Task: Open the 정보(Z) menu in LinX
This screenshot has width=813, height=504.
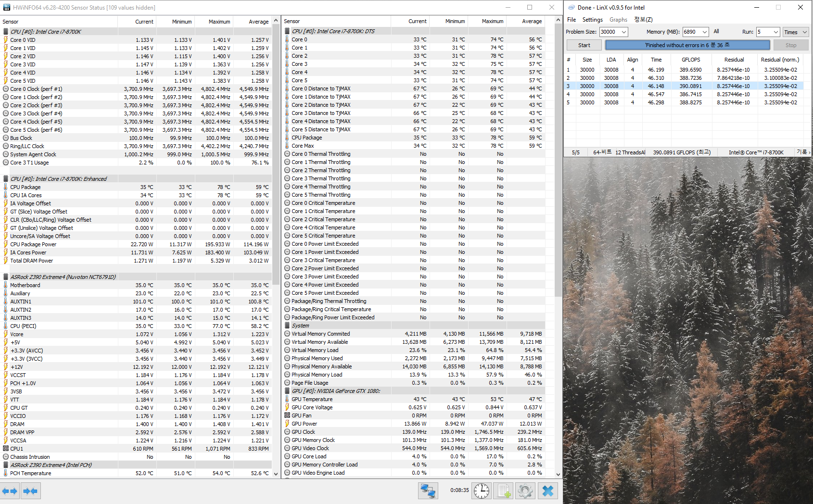Action: (643, 20)
